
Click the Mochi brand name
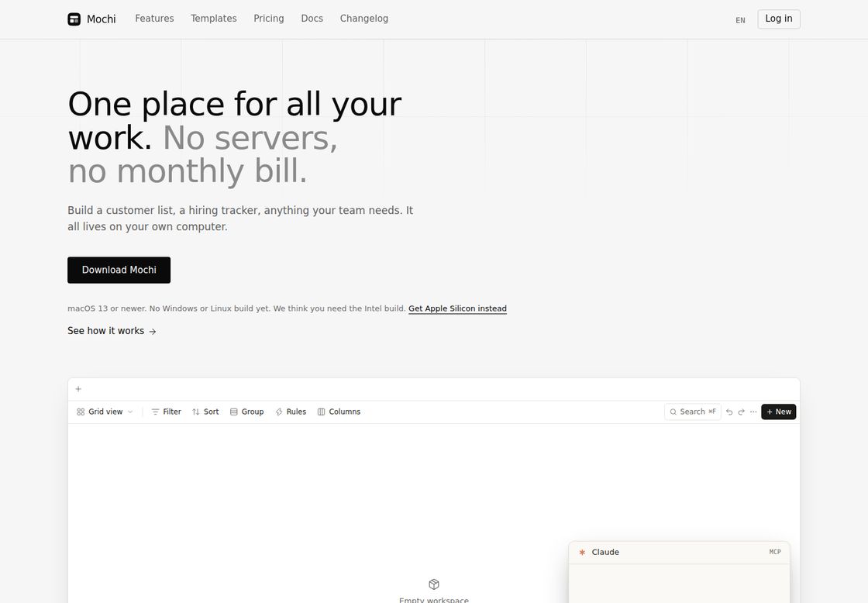(102, 19)
